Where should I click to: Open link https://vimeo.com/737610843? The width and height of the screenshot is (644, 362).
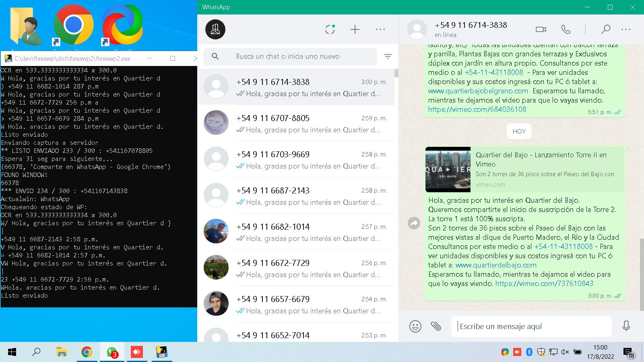(x=544, y=284)
